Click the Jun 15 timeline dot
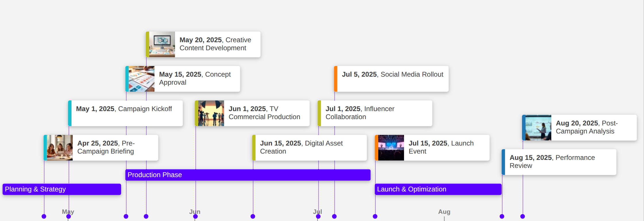644x221 pixels. (x=253, y=216)
